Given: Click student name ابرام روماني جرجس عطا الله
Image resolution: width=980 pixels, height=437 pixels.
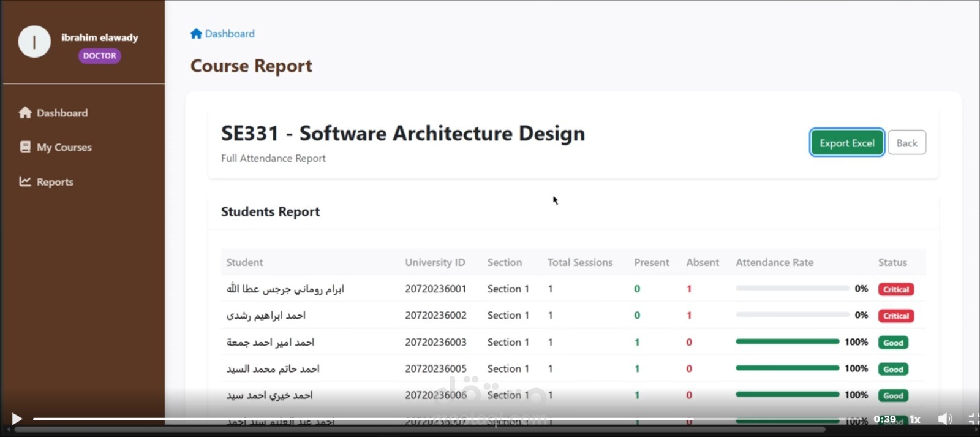Looking at the screenshot, I should pyautogui.click(x=285, y=289).
